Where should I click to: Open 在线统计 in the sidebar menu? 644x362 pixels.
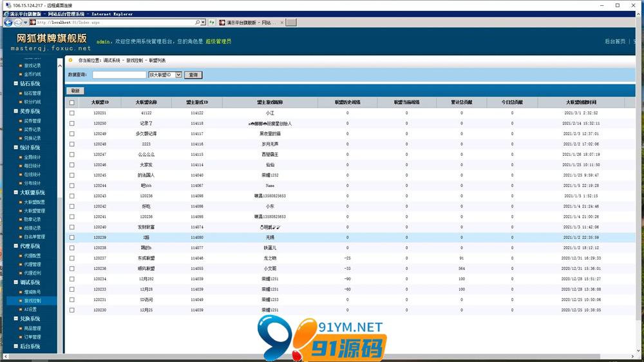click(x=32, y=175)
